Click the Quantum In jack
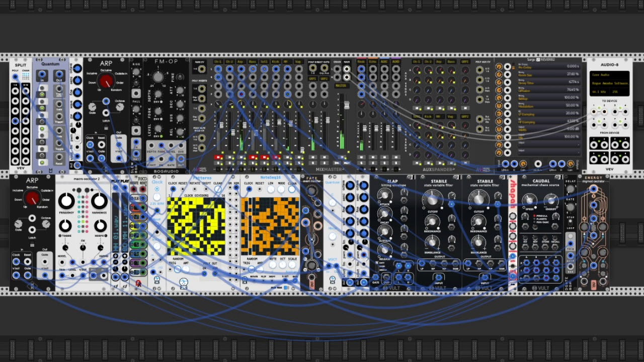This screenshot has height=362, width=644. coord(42,74)
